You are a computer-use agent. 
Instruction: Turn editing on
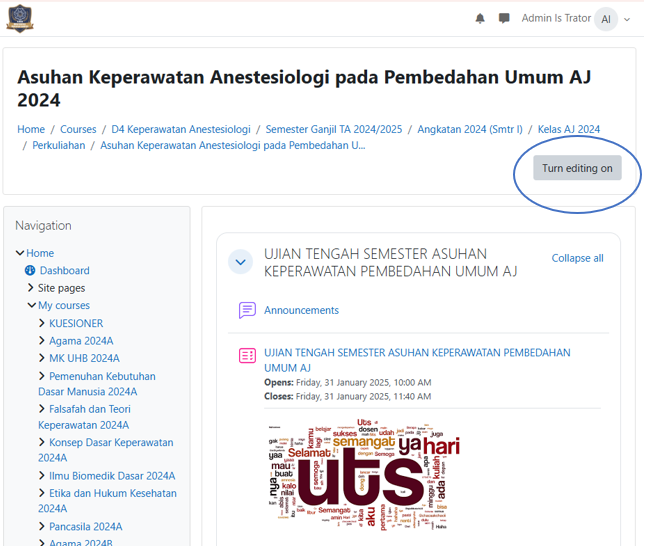point(577,168)
